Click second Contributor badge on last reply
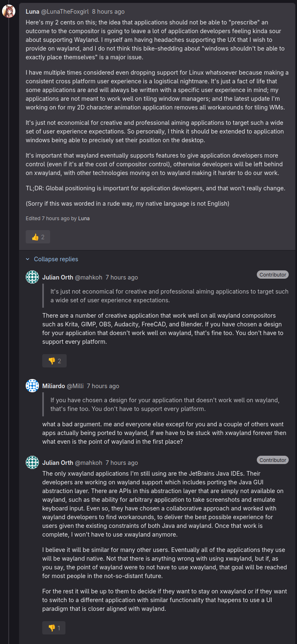 273,460
